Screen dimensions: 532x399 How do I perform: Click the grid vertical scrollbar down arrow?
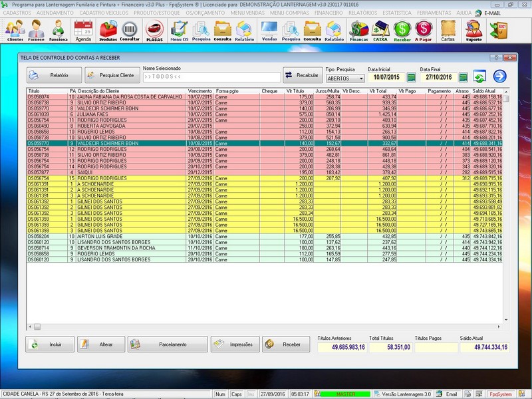(x=506, y=320)
